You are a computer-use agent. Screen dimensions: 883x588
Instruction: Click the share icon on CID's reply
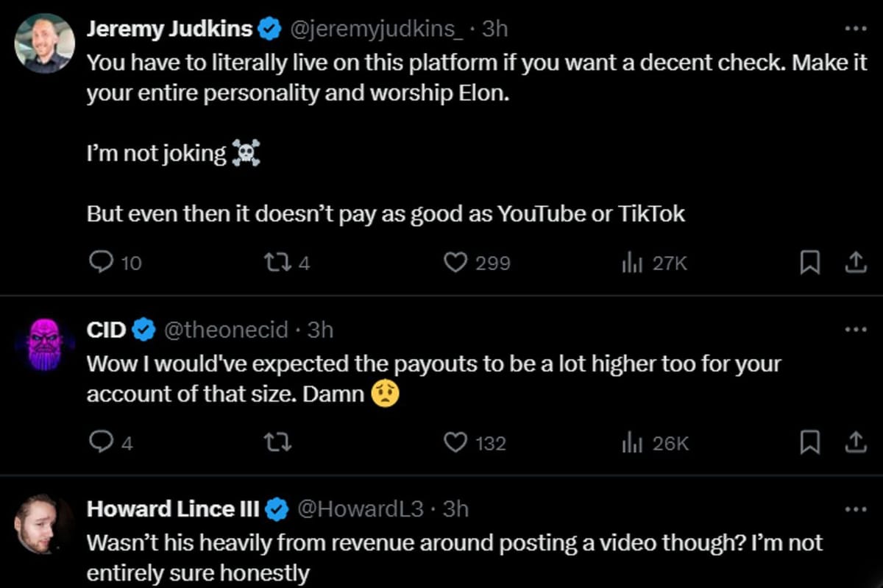click(x=856, y=442)
